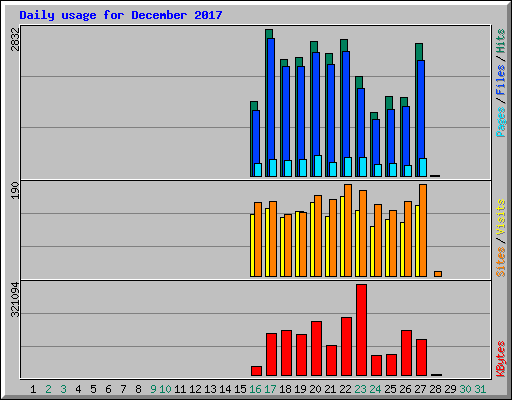Select day 24 on the x-axis

[375, 389]
